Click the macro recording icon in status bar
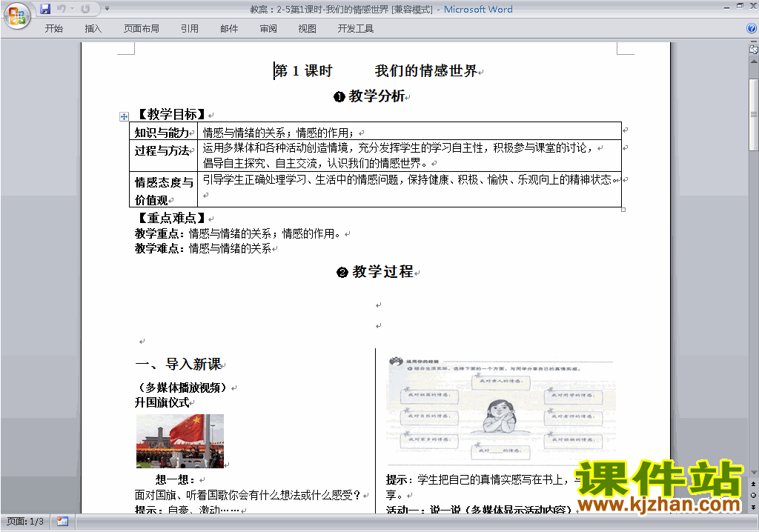759x532 pixels. (x=62, y=522)
